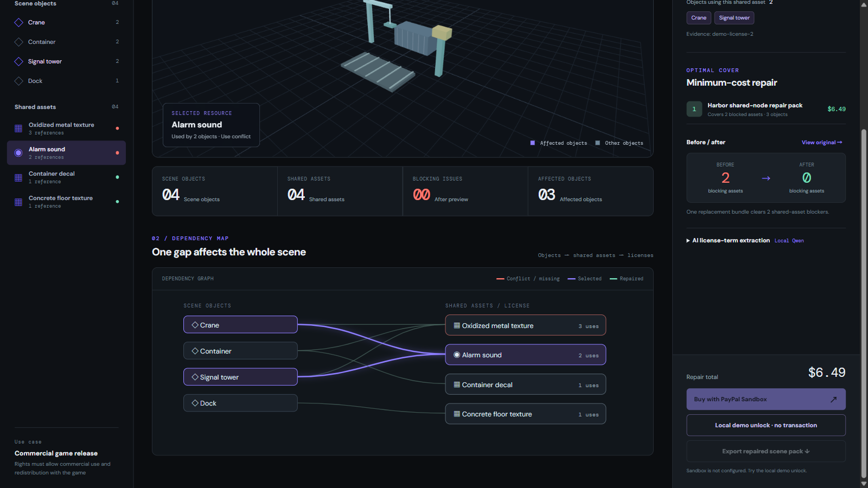Click the diamond icon beside Container in sidebar

(18, 42)
